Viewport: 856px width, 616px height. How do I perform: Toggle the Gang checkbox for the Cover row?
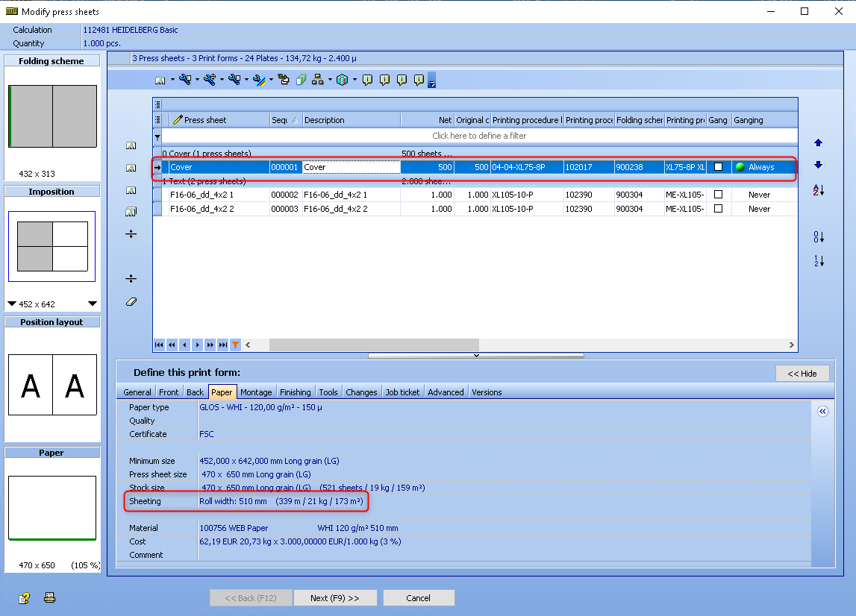point(719,167)
